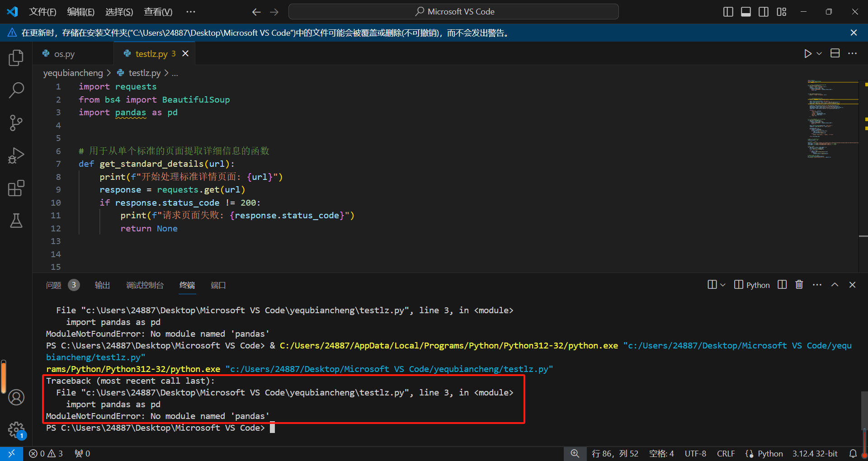
Task: Open the Explorer view in activity bar
Action: point(16,58)
